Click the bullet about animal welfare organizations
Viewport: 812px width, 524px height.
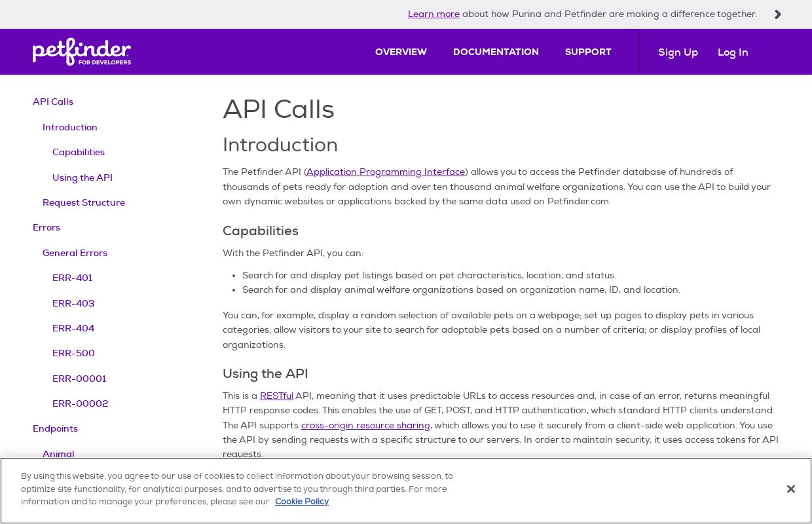pyautogui.click(x=461, y=290)
